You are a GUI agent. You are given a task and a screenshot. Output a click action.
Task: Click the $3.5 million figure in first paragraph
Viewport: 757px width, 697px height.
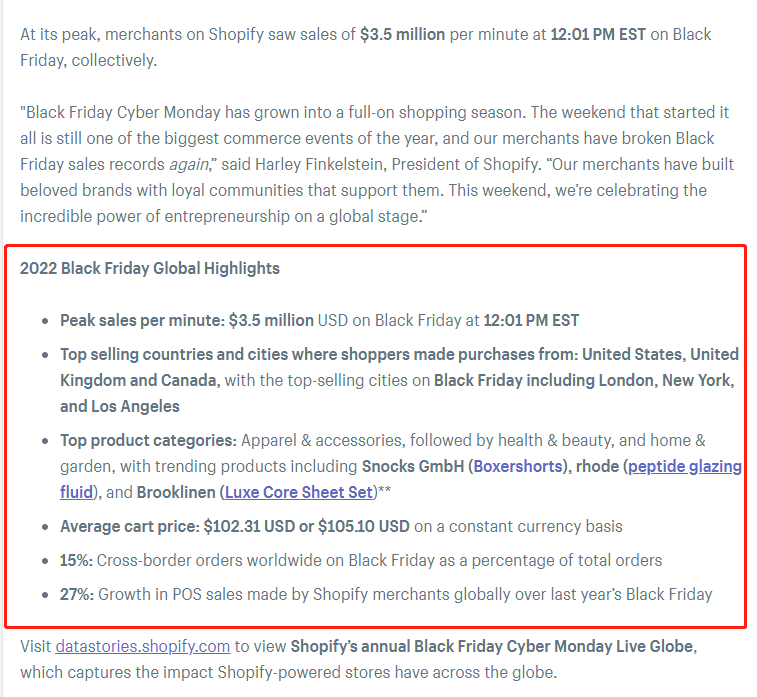[x=402, y=34]
